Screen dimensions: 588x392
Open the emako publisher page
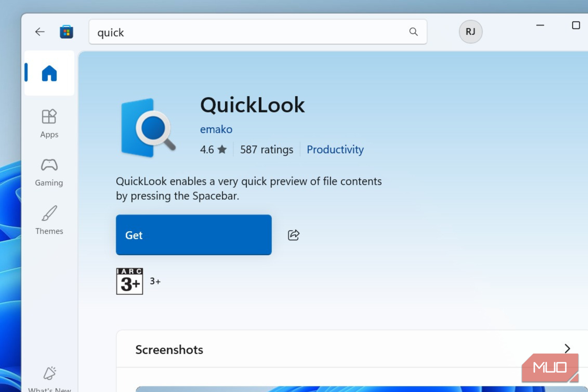coord(216,129)
